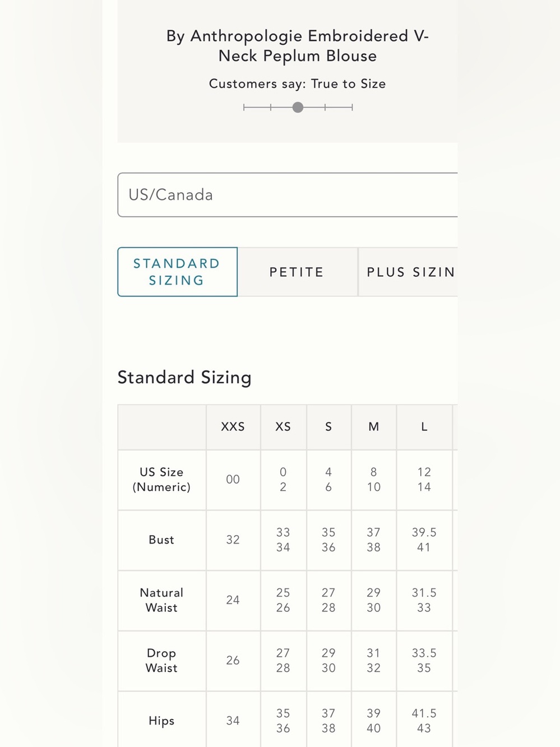Click the XS column header
This screenshot has height=747, width=560.
pos(283,427)
